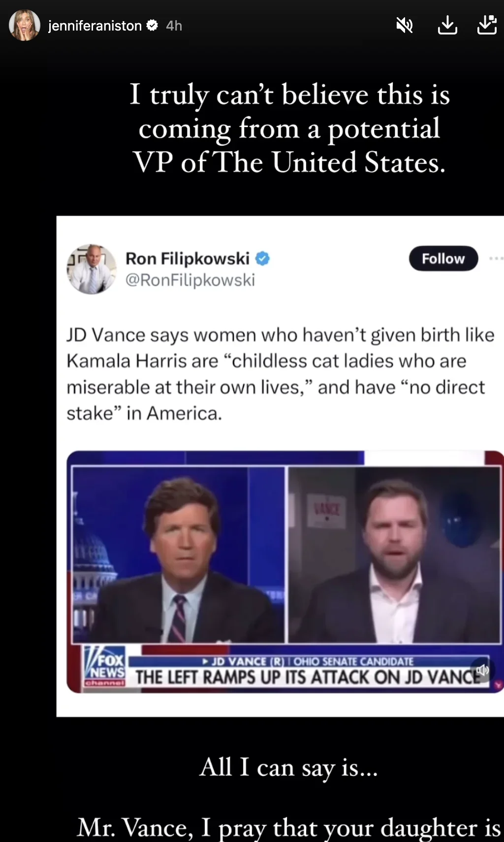
Task: Open the tweet's three-dot more menu
Action: pos(496,259)
